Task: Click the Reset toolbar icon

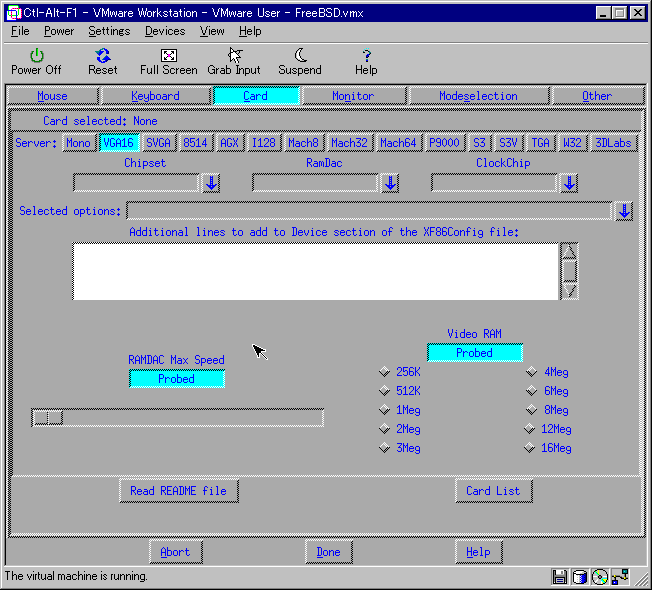Action: (x=102, y=62)
